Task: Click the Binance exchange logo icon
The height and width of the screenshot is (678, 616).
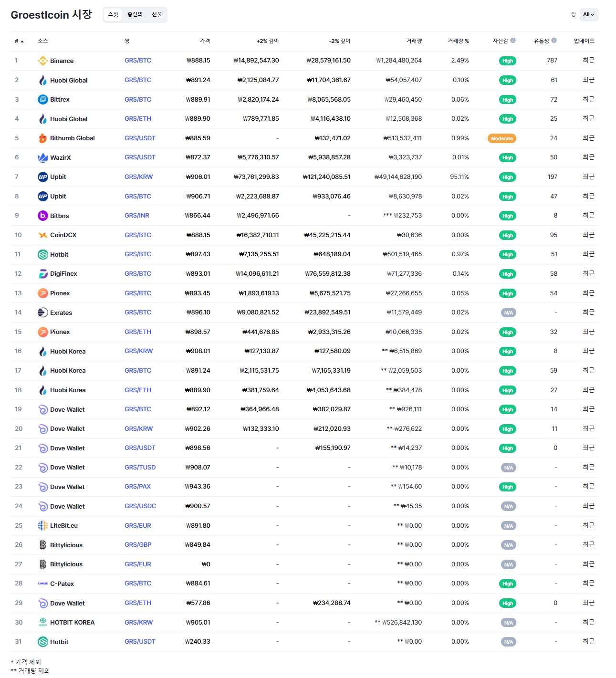Action: [42, 61]
